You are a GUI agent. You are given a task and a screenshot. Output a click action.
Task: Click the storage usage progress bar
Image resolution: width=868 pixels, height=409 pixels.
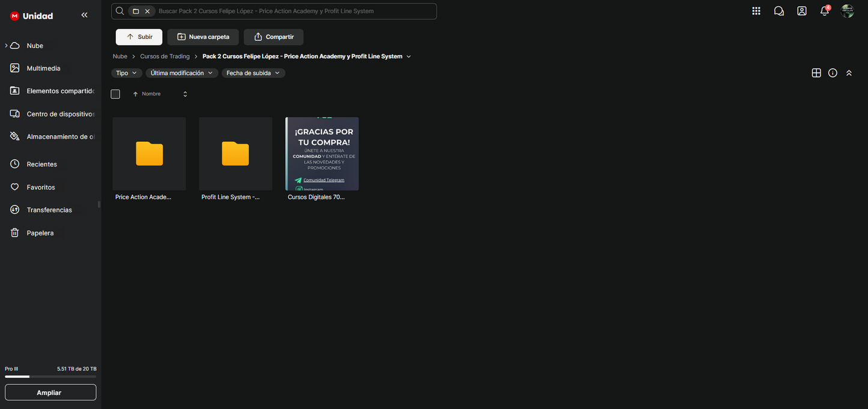click(x=50, y=377)
